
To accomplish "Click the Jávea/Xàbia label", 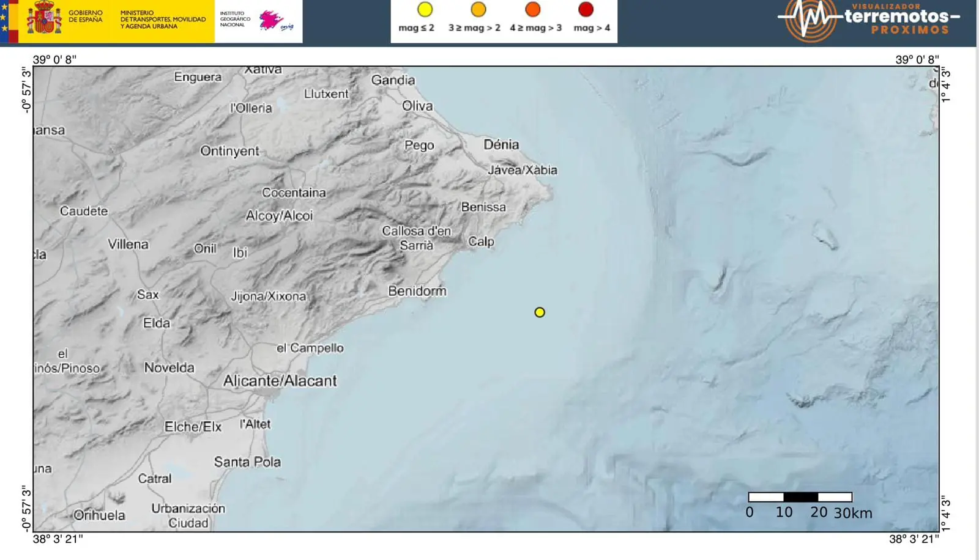I will tap(522, 170).
